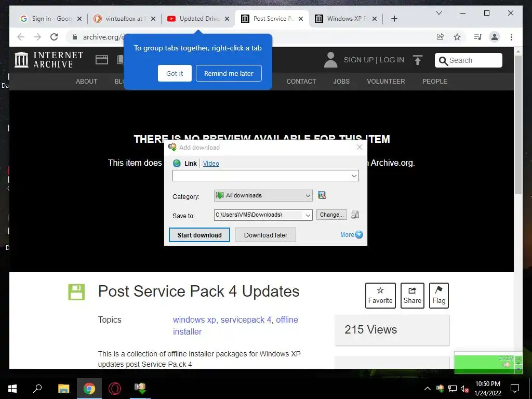532x399 pixels.
Task: Click the upload arrow icon in Archive header
Action: pos(418,60)
